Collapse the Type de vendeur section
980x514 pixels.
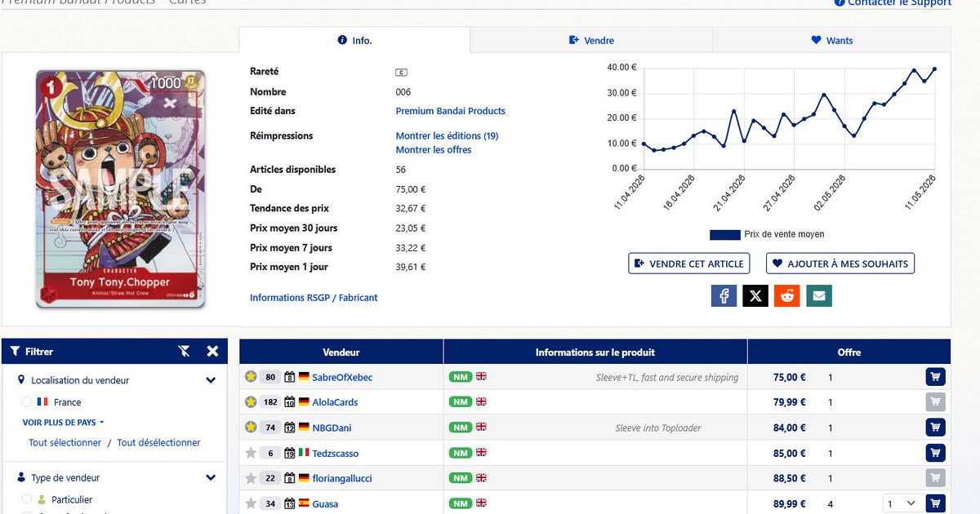[211, 477]
